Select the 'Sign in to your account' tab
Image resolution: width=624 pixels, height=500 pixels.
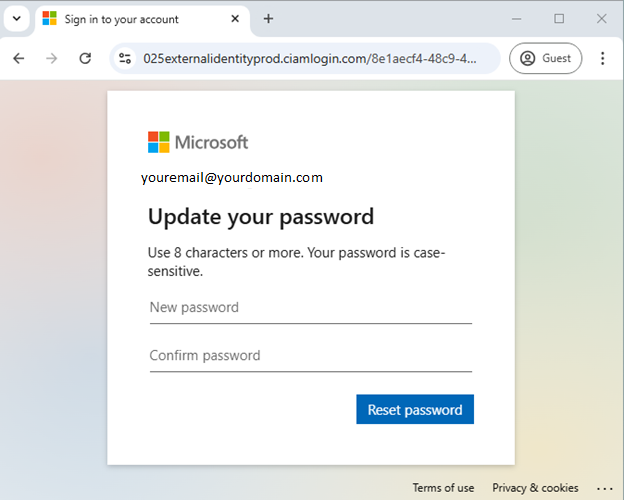[121, 19]
